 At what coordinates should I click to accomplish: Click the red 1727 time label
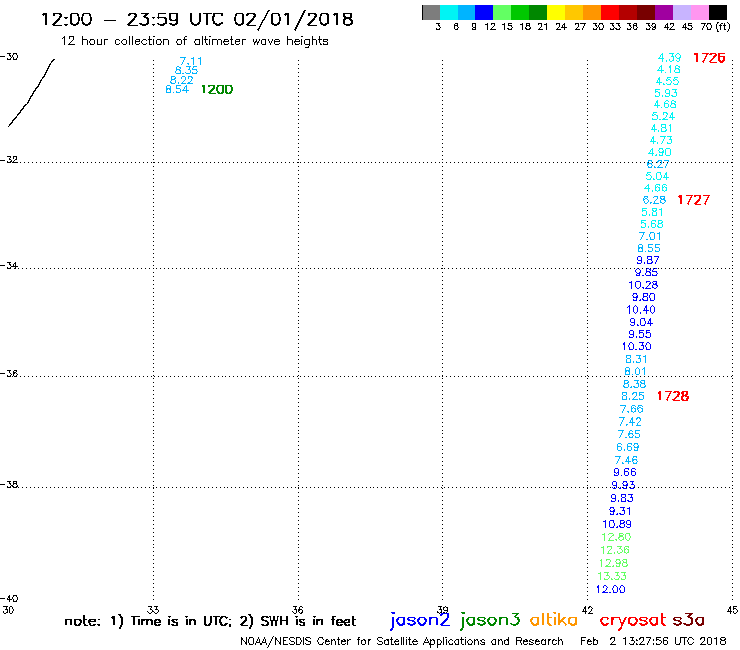[x=693, y=200]
